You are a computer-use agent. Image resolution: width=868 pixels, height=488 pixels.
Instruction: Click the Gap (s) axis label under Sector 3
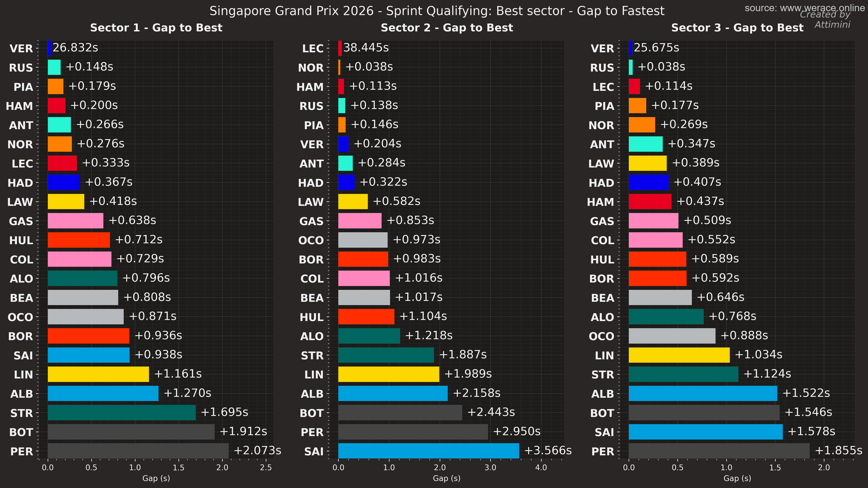point(737,478)
